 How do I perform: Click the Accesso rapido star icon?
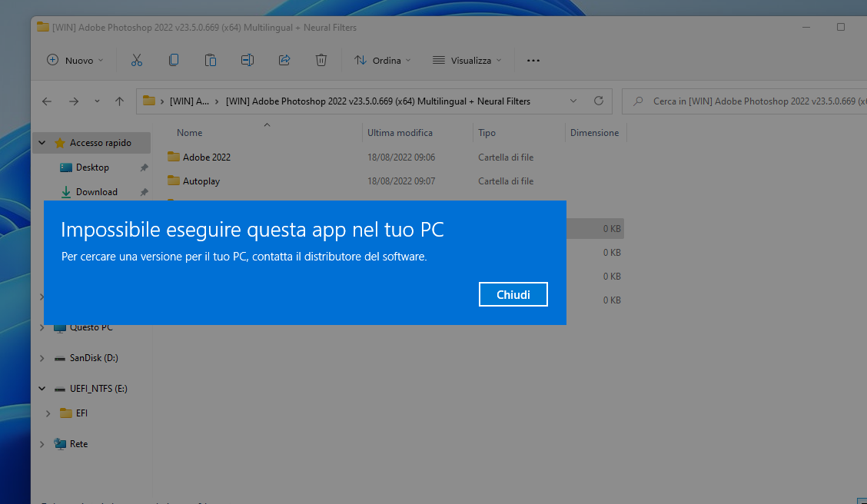[60, 143]
